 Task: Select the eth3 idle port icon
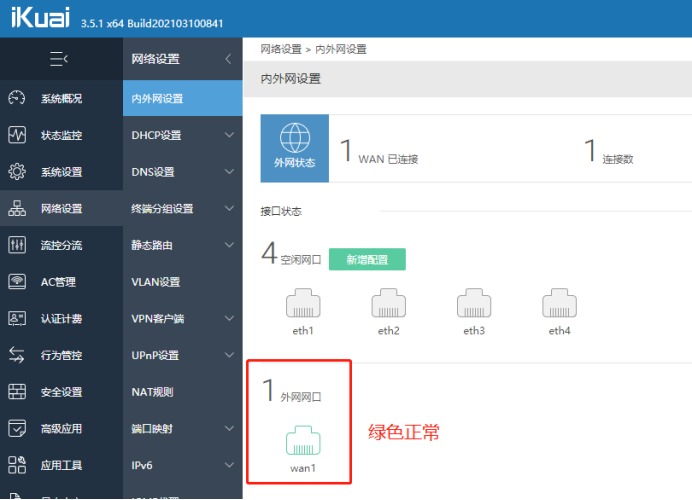(474, 304)
